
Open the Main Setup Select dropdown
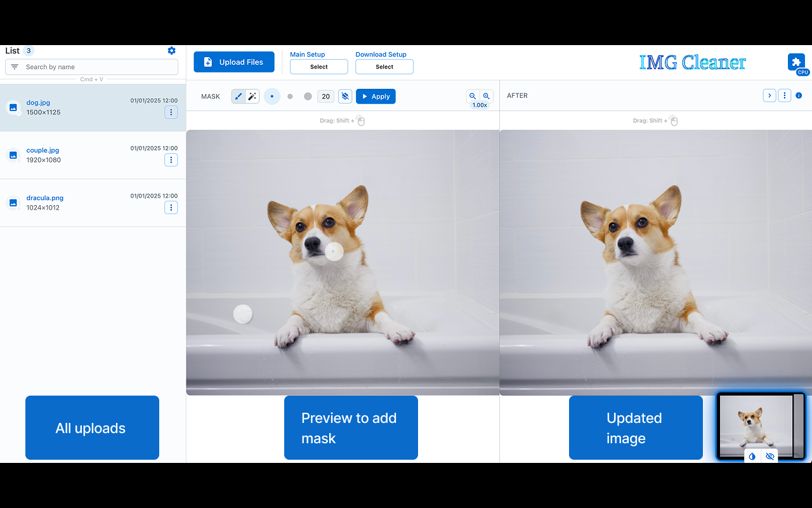318,66
